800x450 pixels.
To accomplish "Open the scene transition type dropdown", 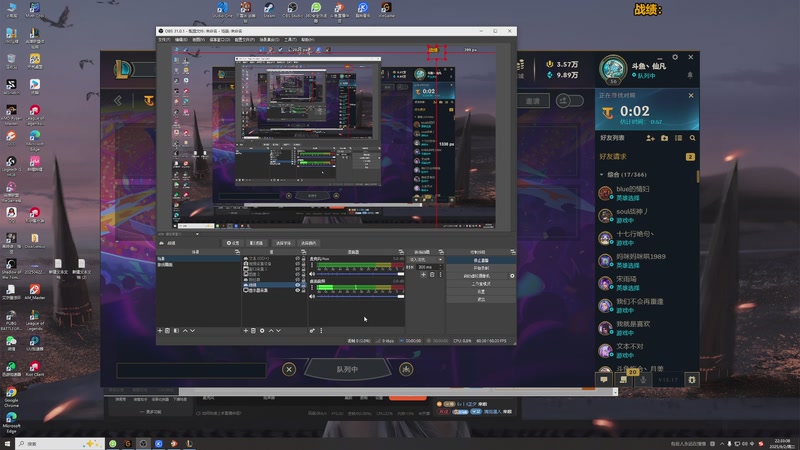I will (x=426, y=260).
